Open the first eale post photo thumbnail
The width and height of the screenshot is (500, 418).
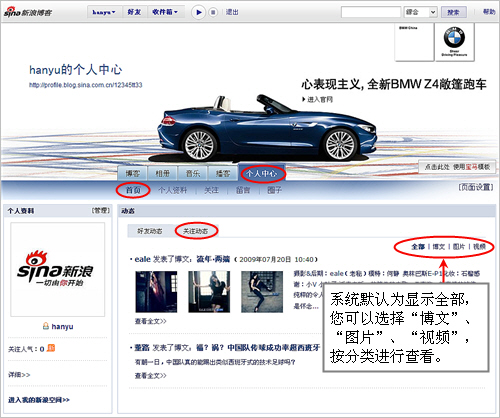[156, 292]
